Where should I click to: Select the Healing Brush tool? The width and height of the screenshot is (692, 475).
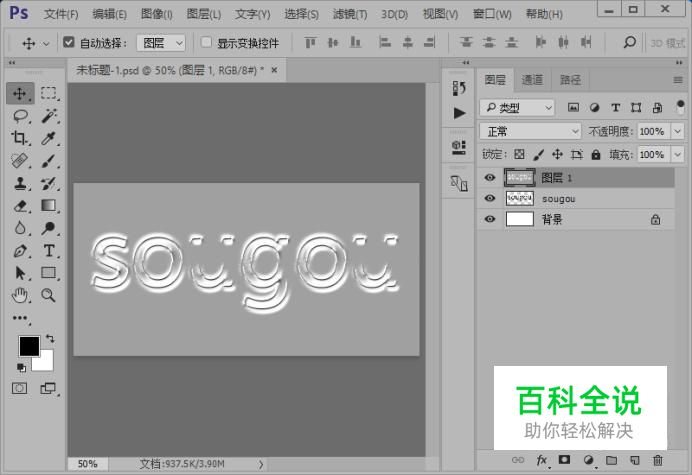(x=19, y=161)
